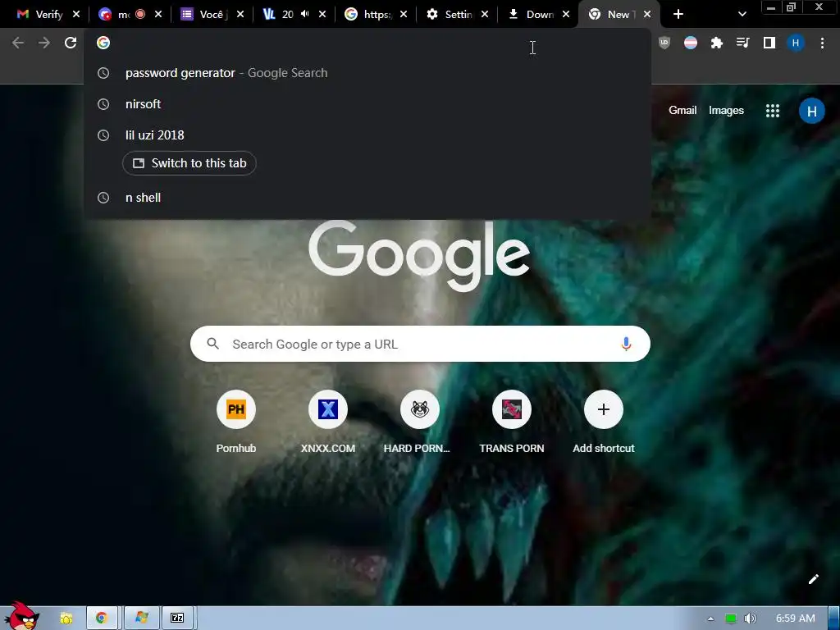Click the Google logo icon in address bar
This screenshot has height=630, width=840.
pyautogui.click(x=103, y=43)
